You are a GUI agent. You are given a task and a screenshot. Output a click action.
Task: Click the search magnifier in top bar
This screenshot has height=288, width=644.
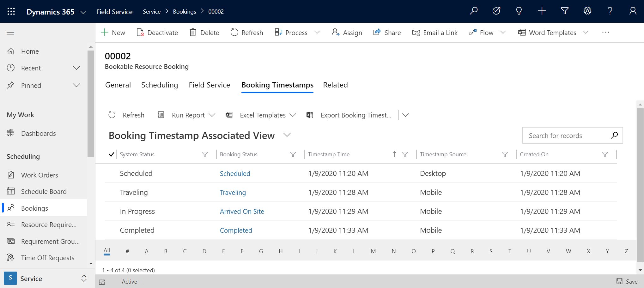coord(473,11)
